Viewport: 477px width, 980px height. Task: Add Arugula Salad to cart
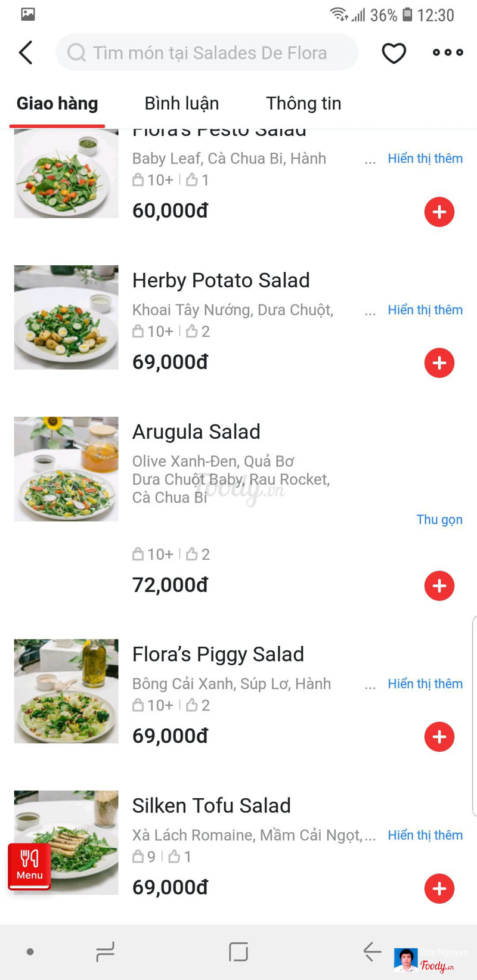click(439, 586)
